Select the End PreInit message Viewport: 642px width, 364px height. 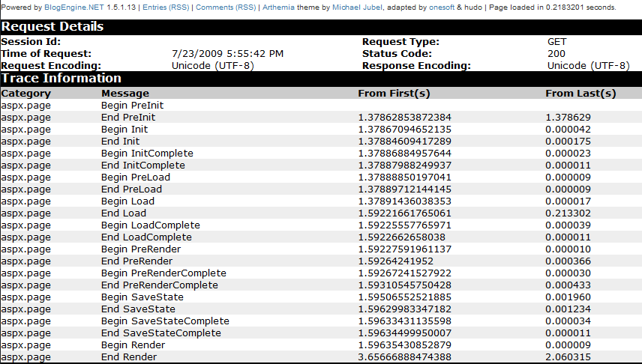click(x=128, y=118)
